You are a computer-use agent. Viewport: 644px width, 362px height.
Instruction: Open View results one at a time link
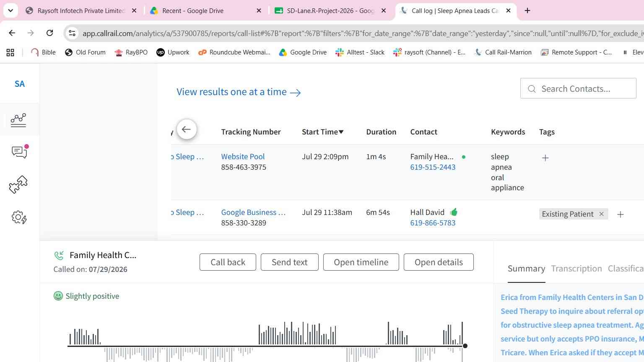239,92
